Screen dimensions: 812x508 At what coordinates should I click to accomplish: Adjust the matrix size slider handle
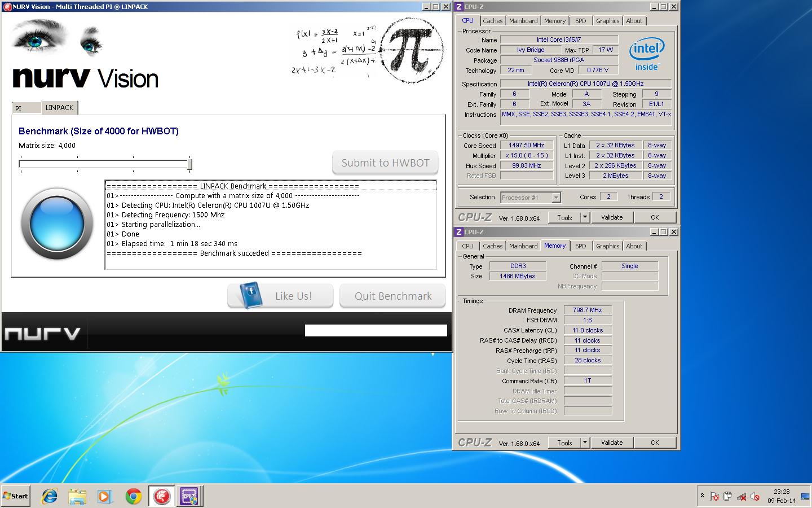(190, 164)
